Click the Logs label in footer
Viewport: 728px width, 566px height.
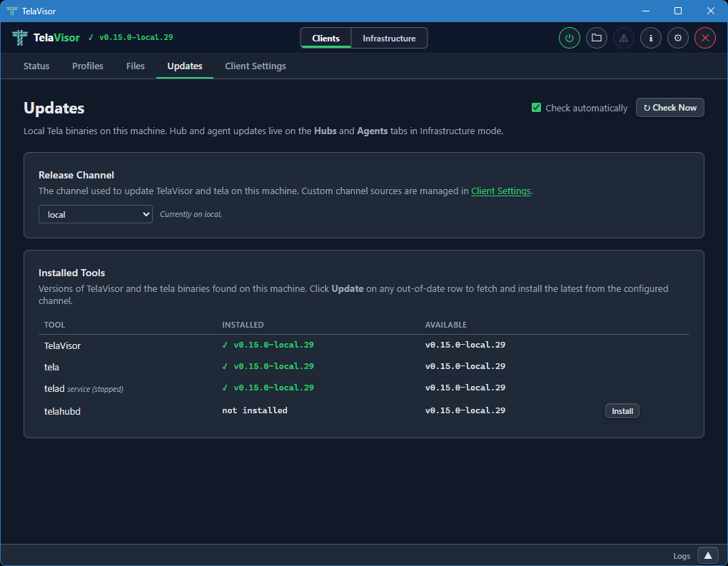tap(682, 556)
